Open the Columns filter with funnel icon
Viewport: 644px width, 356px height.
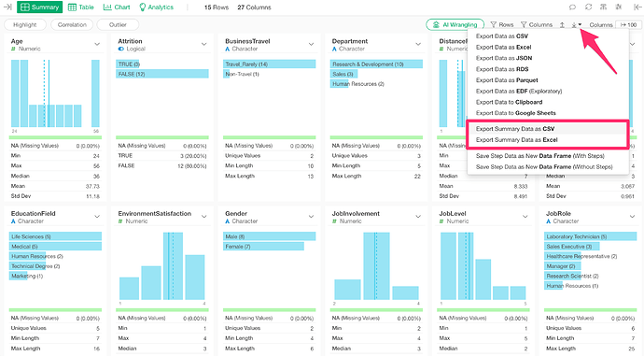tap(537, 24)
